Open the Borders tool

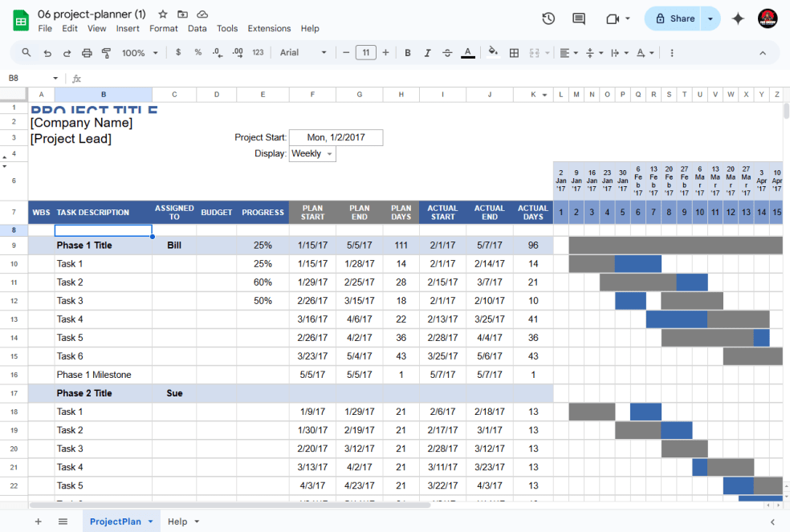pos(515,52)
